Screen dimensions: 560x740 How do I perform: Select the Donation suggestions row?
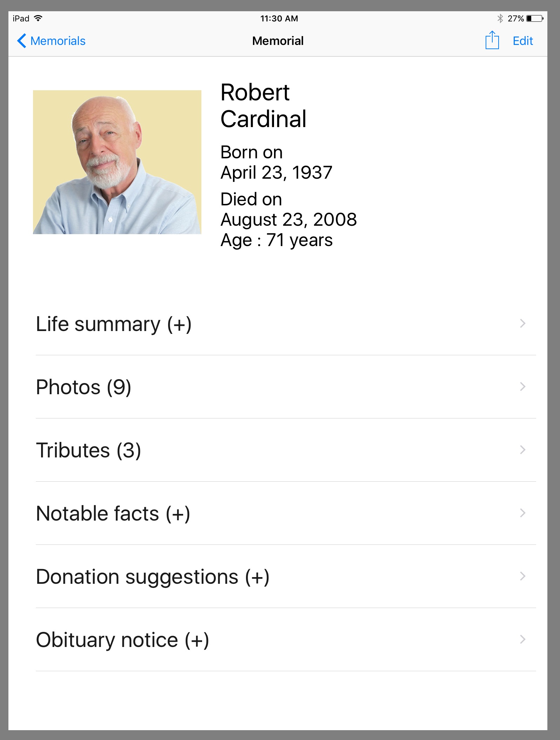(153, 576)
